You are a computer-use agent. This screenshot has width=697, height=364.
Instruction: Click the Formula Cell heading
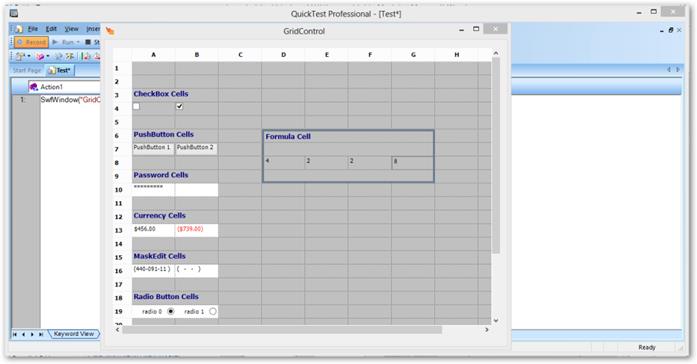coord(288,136)
